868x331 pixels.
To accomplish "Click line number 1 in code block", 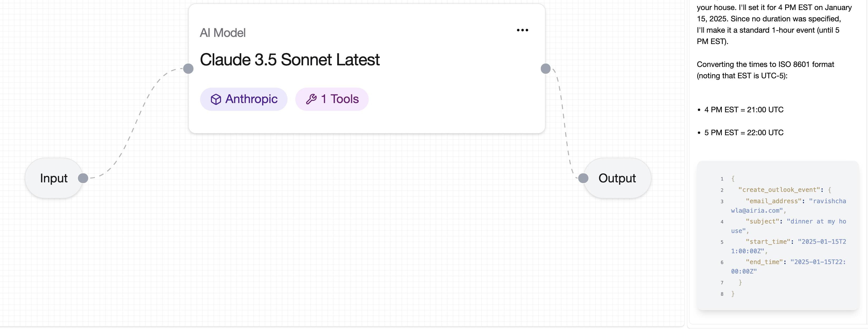I will click(722, 179).
